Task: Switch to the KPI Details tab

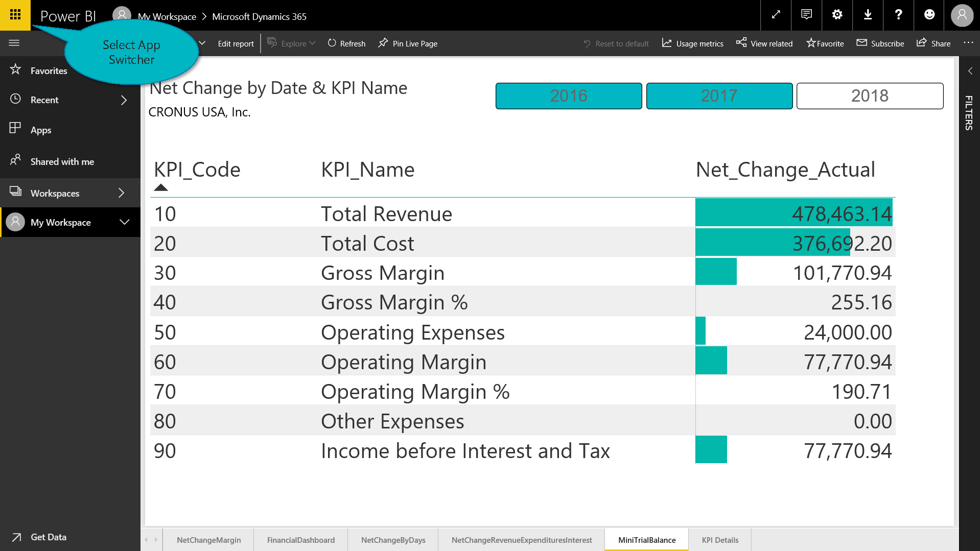Action: pyautogui.click(x=719, y=540)
